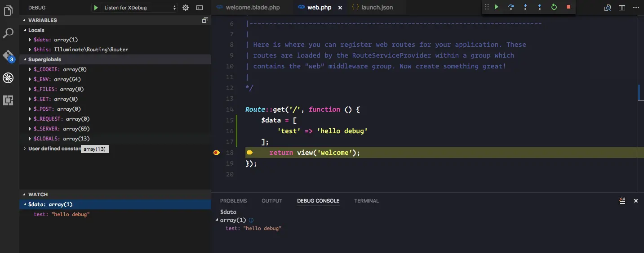This screenshot has width=644, height=253.
Task: Expand the $_SERVER array
Action: point(30,129)
